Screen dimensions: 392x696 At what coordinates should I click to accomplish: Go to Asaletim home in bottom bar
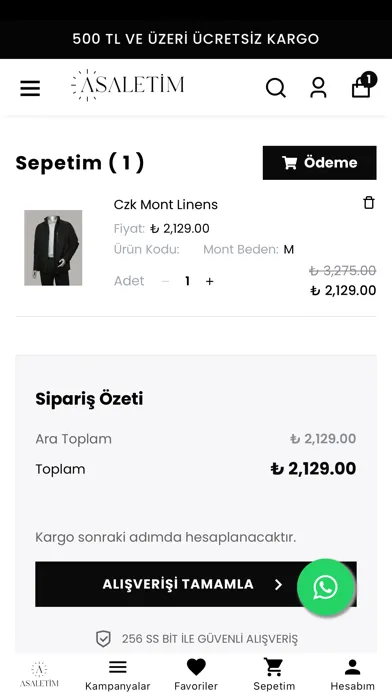(39, 675)
